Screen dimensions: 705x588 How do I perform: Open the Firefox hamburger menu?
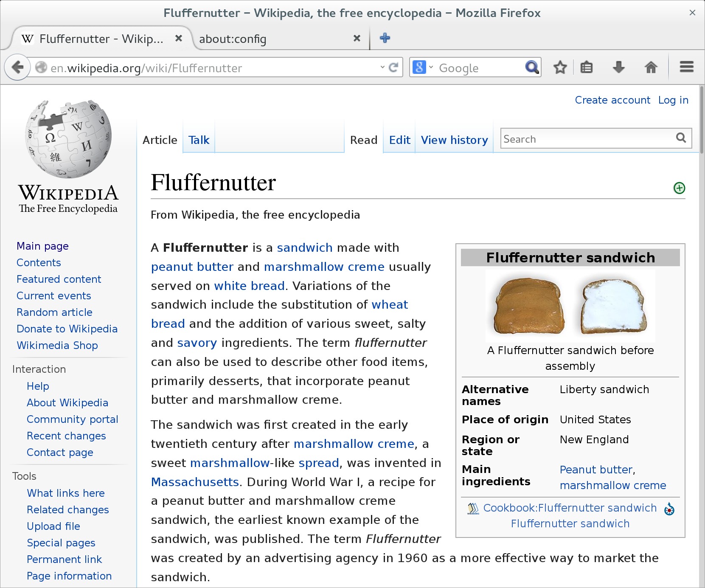tap(686, 67)
